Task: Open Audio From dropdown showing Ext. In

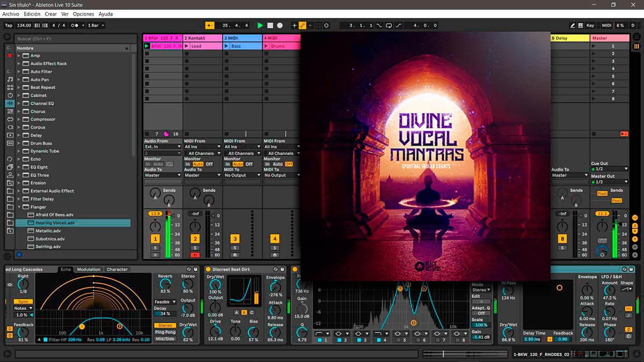Action: pyautogui.click(x=163, y=146)
